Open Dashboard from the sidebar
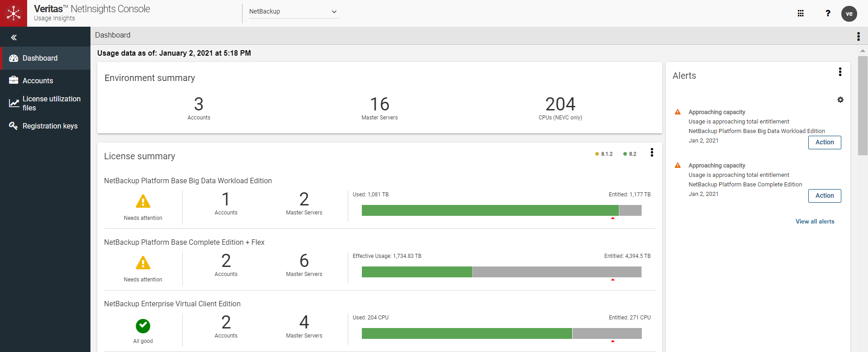The image size is (868, 352). (45, 58)
